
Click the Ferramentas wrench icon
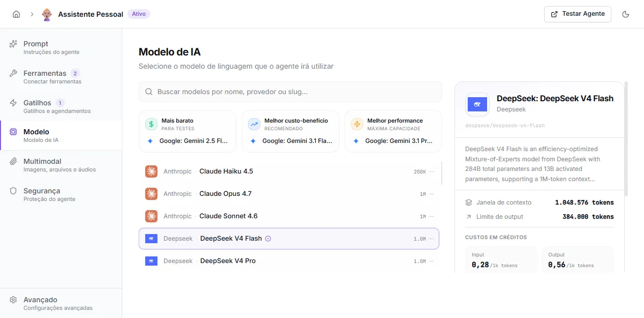point(14,73)
